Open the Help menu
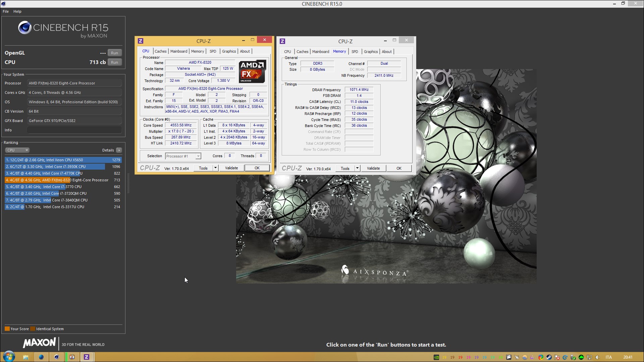644x362 pixels. pyautogui.click(x=17, y=11)
